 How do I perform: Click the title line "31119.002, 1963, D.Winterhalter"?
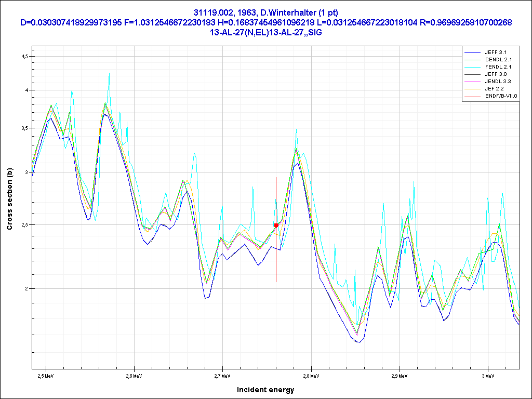265,13
